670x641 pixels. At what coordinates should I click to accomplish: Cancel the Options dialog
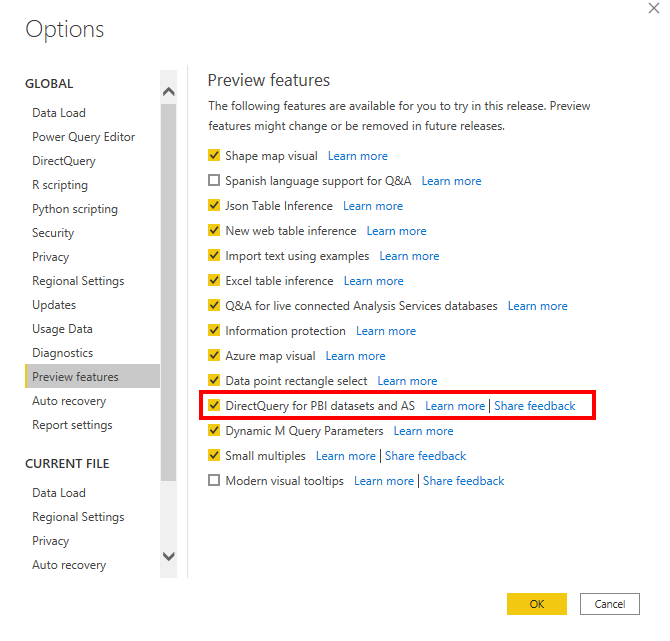coord(610,604)
